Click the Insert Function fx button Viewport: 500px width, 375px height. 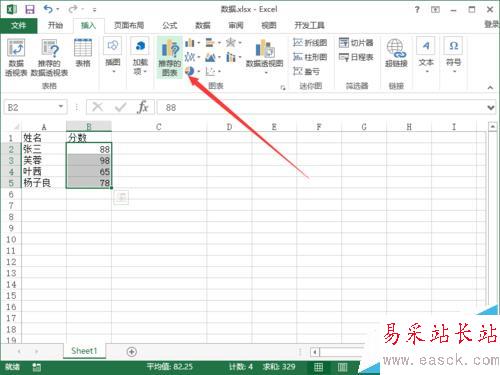(143, 107)
